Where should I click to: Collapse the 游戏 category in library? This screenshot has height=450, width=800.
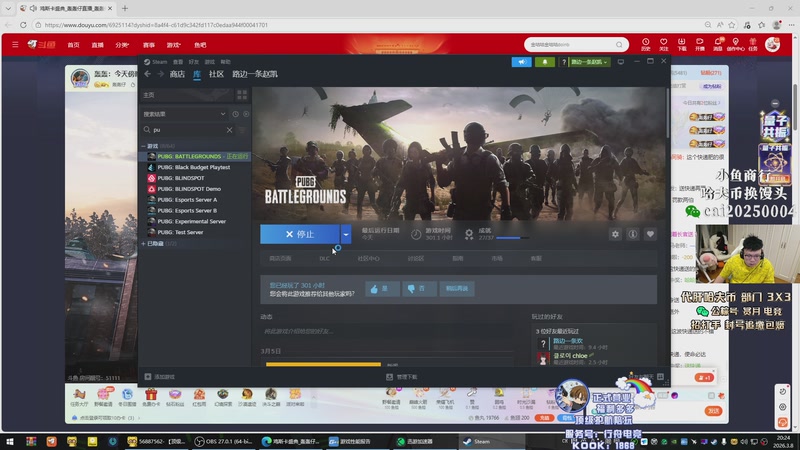pyautogui.click(x=143, y=146)
